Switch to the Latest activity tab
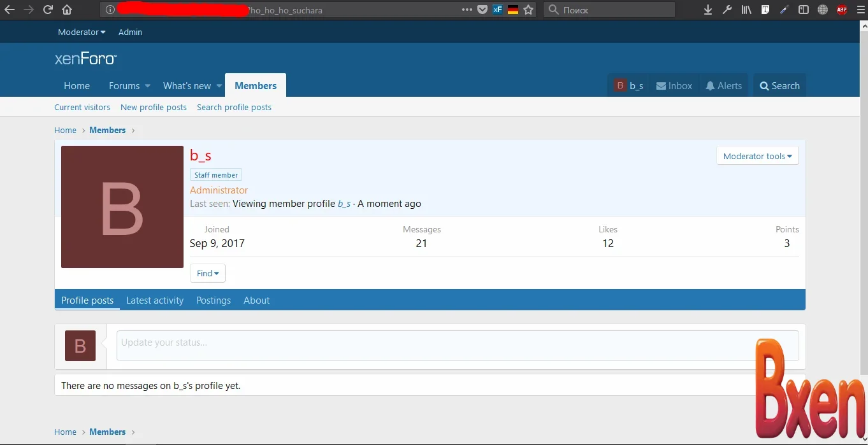868x445 pixels. pyautogui.click(x=155, y=300)
